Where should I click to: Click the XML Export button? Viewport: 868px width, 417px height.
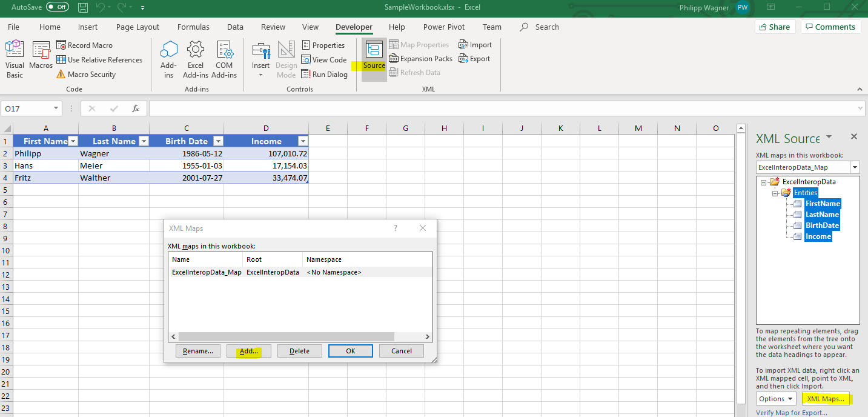475,59
